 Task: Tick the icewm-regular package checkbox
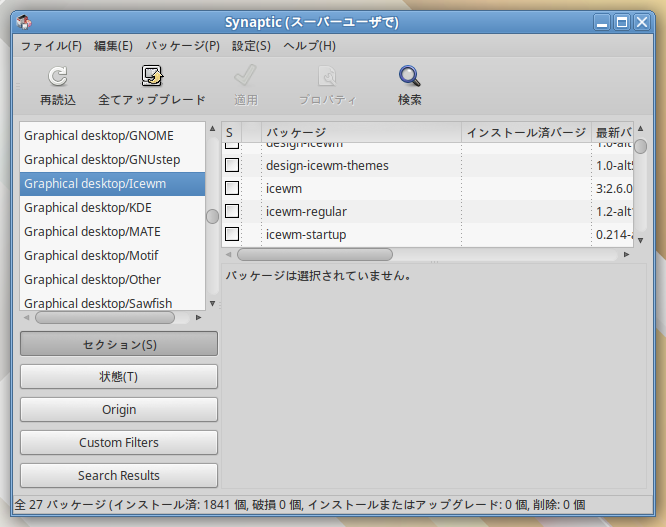click(232, 211)
